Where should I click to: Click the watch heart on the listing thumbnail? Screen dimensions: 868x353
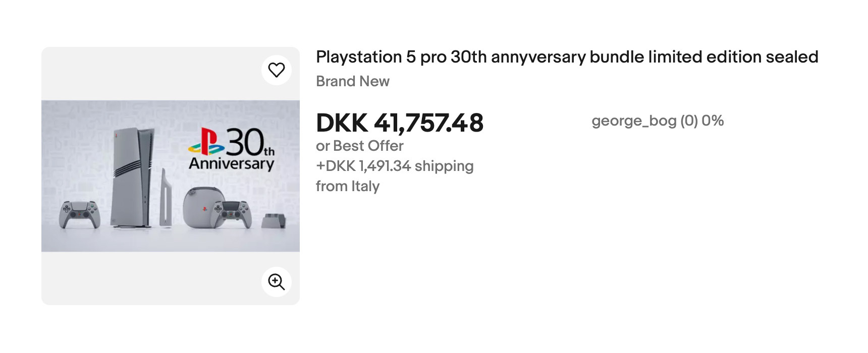tap(277, 70)
